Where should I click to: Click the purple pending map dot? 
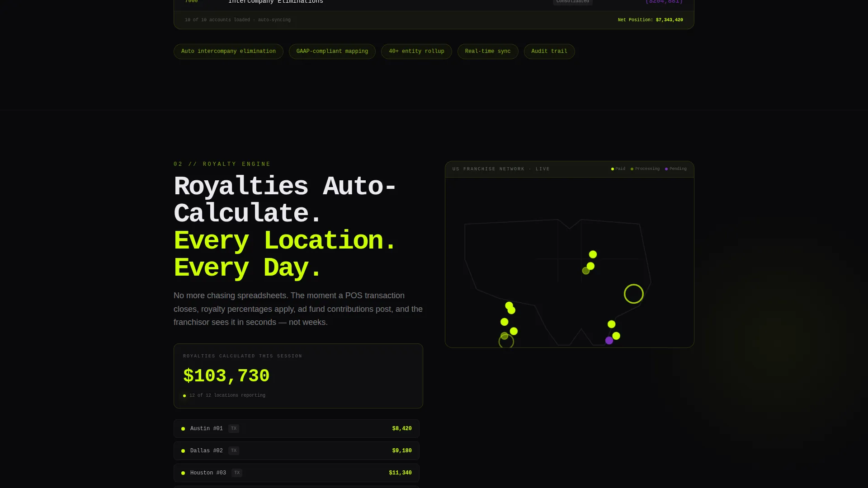pos(609,340)
